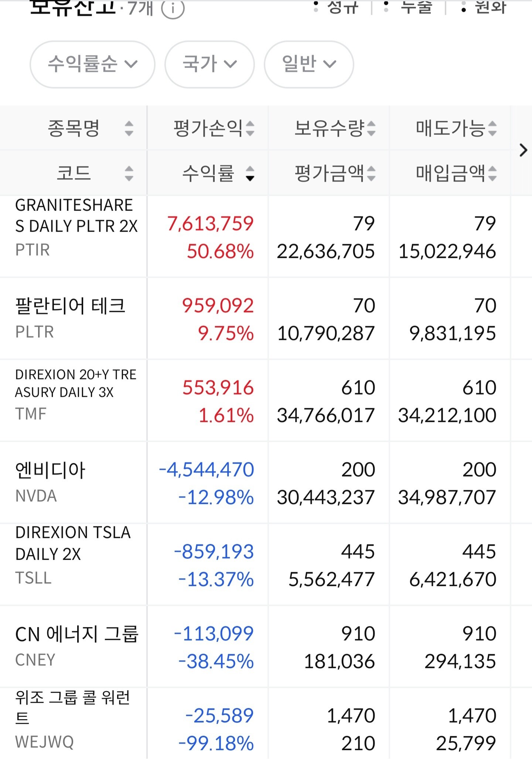This screenshot has width=532, height=759.
Task: Open the 수익률순 sort dropdown
Action: (x=92, y=64)
